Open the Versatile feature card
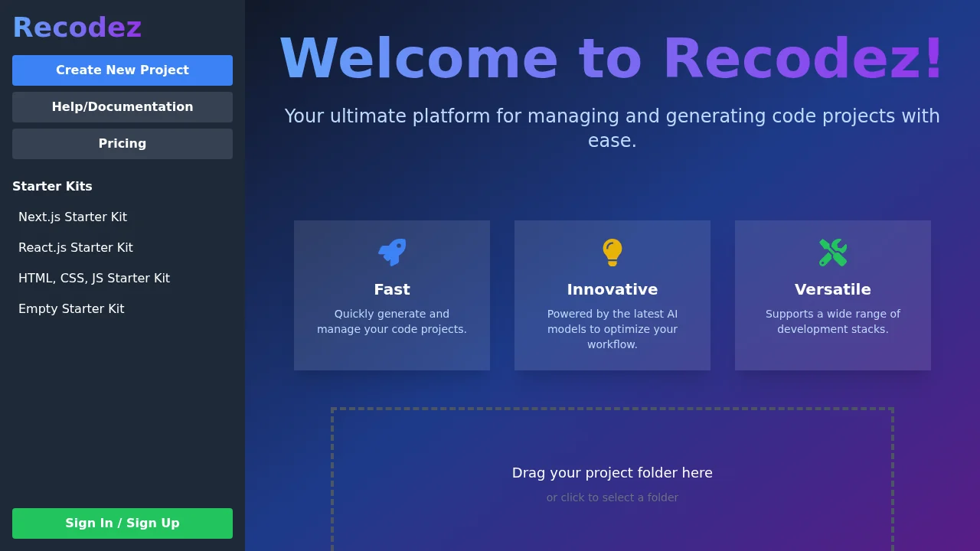This screenshot has width=980, height=551. pos(833,295)
